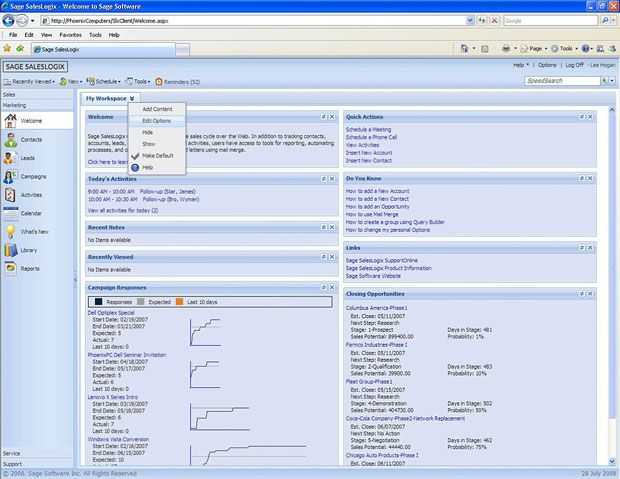The width and height of the screenshot is (620, 479).
Task: Expand the Marketing sidebar section
Action: 37,105
